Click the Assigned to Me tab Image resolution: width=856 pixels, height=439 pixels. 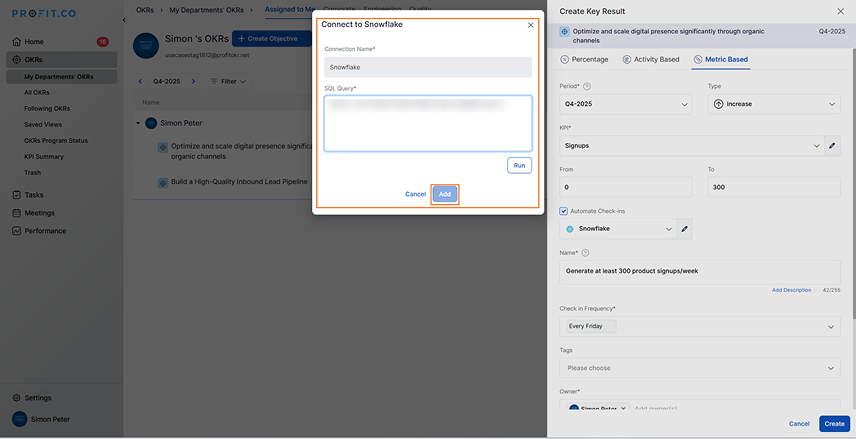[290, 9]
